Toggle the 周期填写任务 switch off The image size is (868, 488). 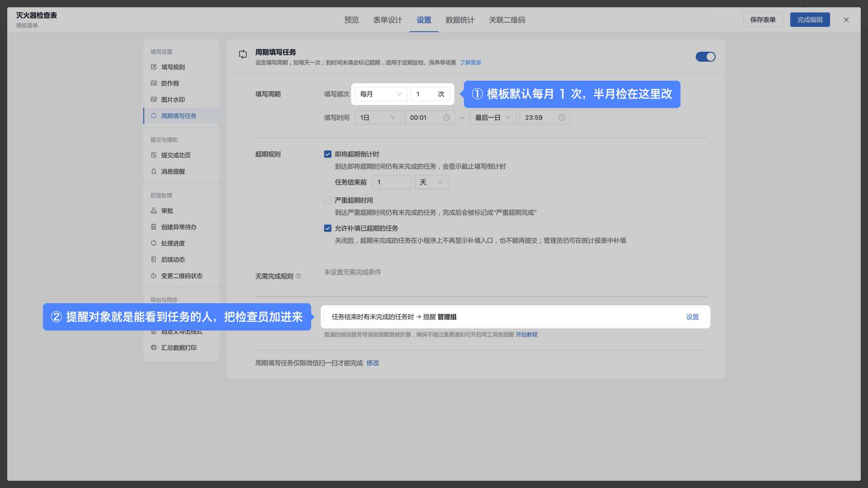706,57
